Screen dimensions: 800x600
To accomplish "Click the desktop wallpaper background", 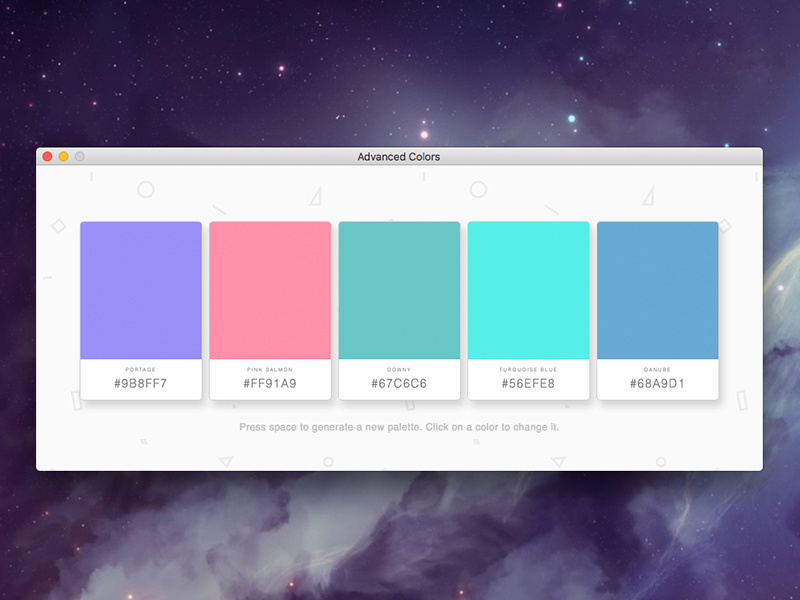I will (400, 60).
